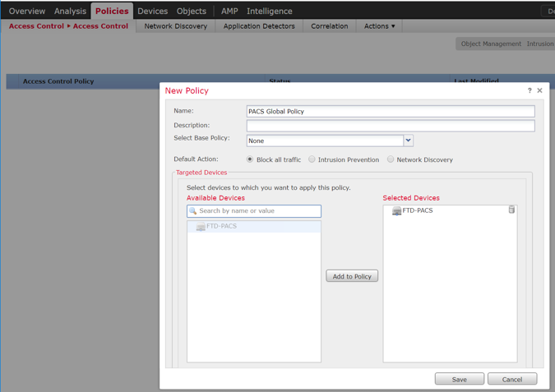This screenshot has height=392, width=555.
Task: Open the Select Base Policy dropdown arrow
Action: tap(408, 141)
